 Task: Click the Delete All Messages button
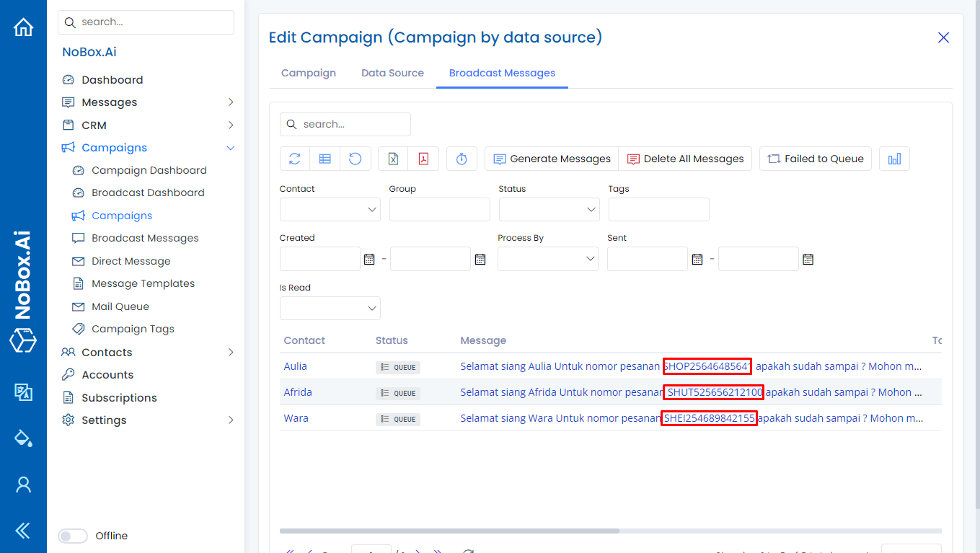click(685, 158)
